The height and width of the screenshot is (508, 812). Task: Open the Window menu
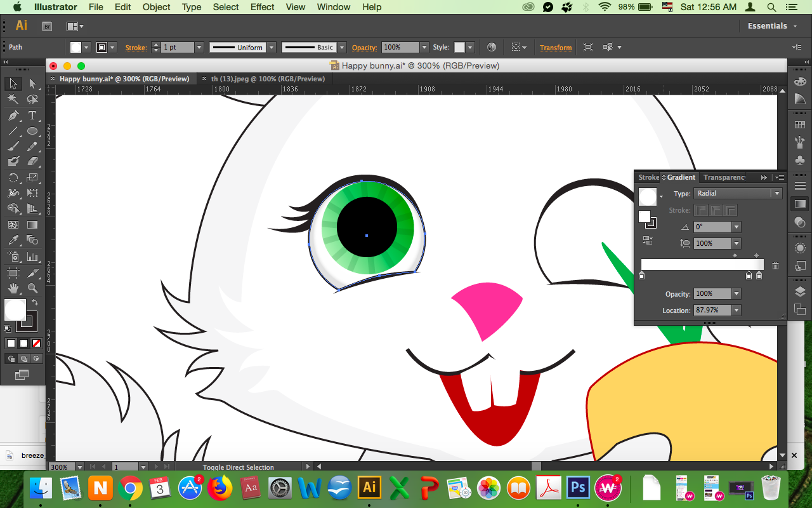tap(334, 7)
